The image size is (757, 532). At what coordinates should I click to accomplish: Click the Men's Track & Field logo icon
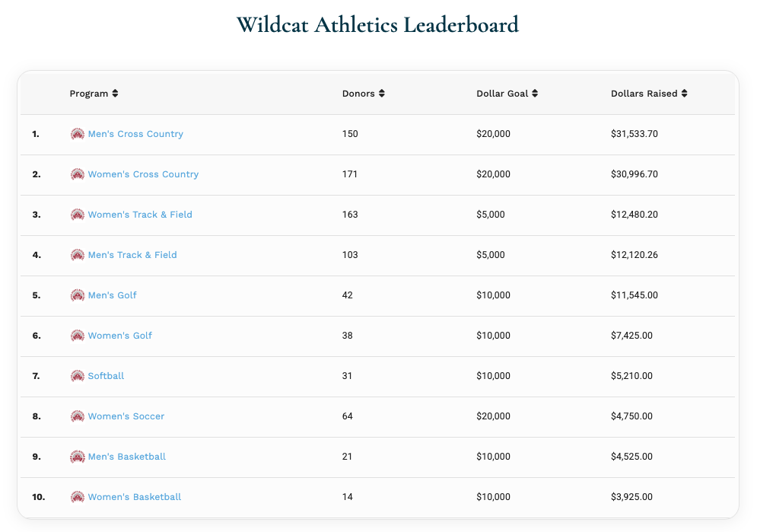pyautogui.click(x=77, y=255)
